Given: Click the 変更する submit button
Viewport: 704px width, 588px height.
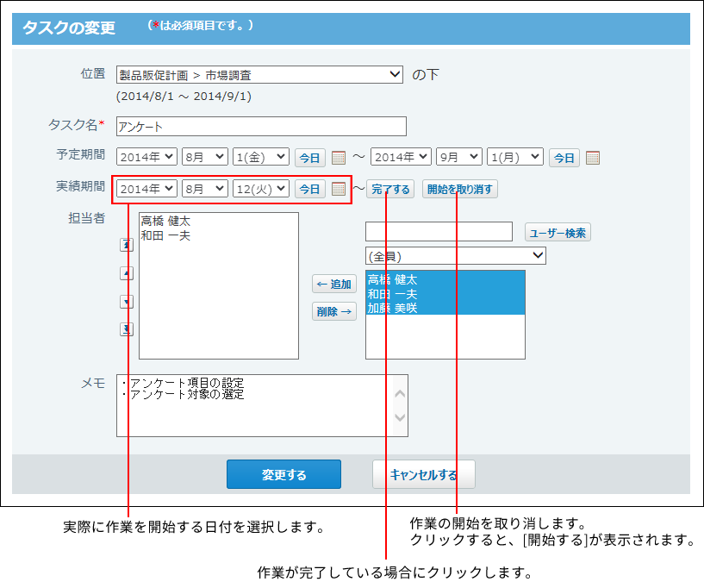Looking at the screenshot, I should click(x=283, y=474).
